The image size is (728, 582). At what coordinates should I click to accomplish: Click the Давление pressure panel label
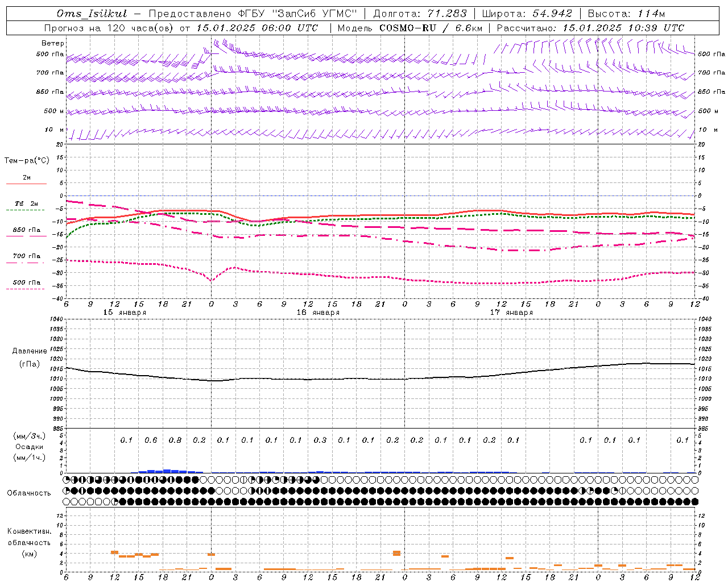tap(30, 351)
